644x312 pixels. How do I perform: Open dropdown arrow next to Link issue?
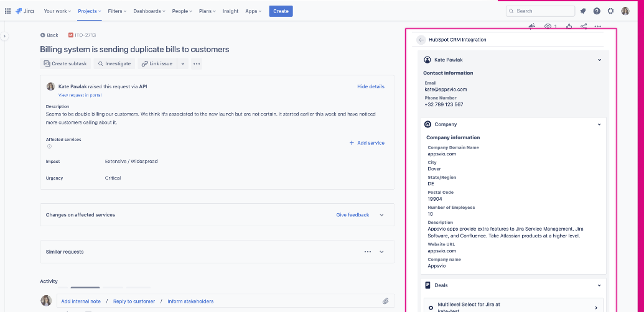[183, 63]
